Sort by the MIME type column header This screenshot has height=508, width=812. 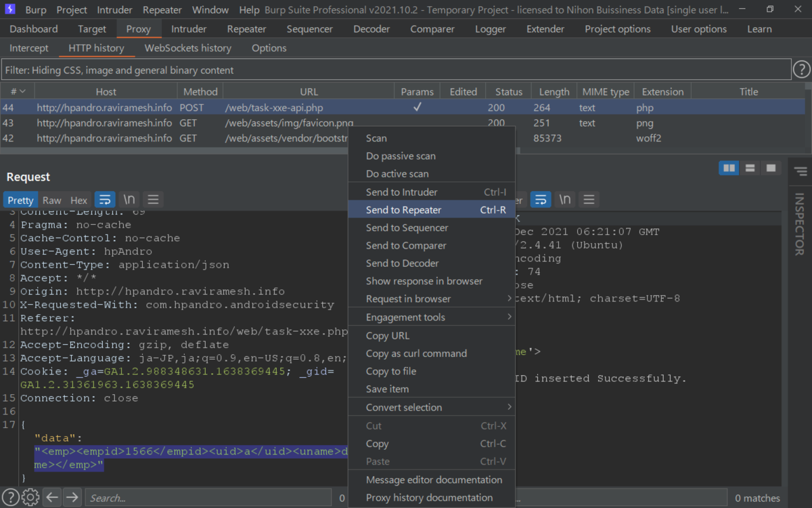click(x=605, y=91)
